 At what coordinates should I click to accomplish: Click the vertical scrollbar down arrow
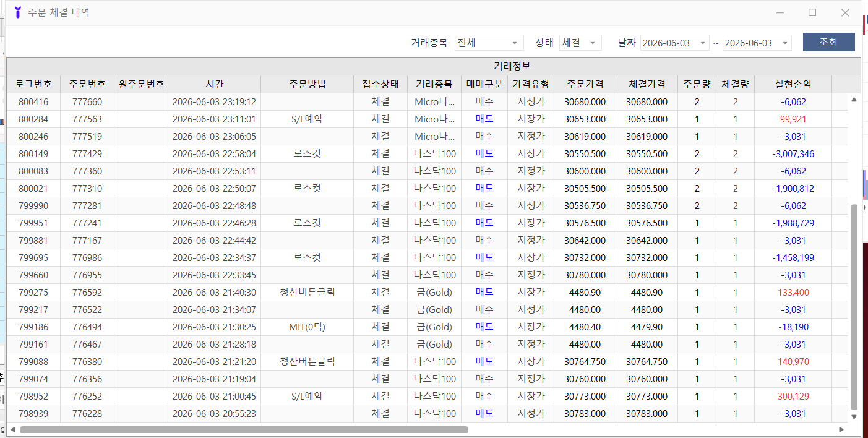854,417
